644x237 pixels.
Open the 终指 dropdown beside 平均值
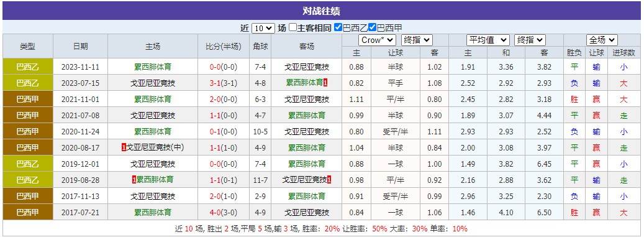point(530,40)
